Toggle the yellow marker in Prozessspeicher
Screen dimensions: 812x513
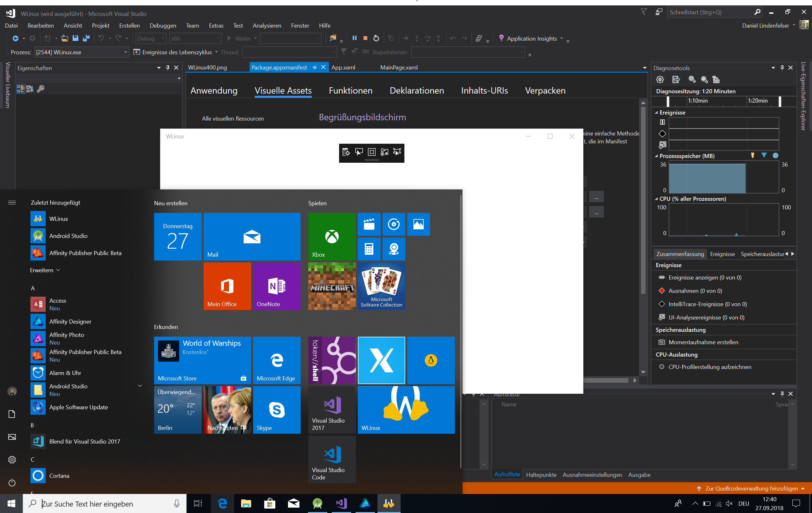click(x=753, y=155)
